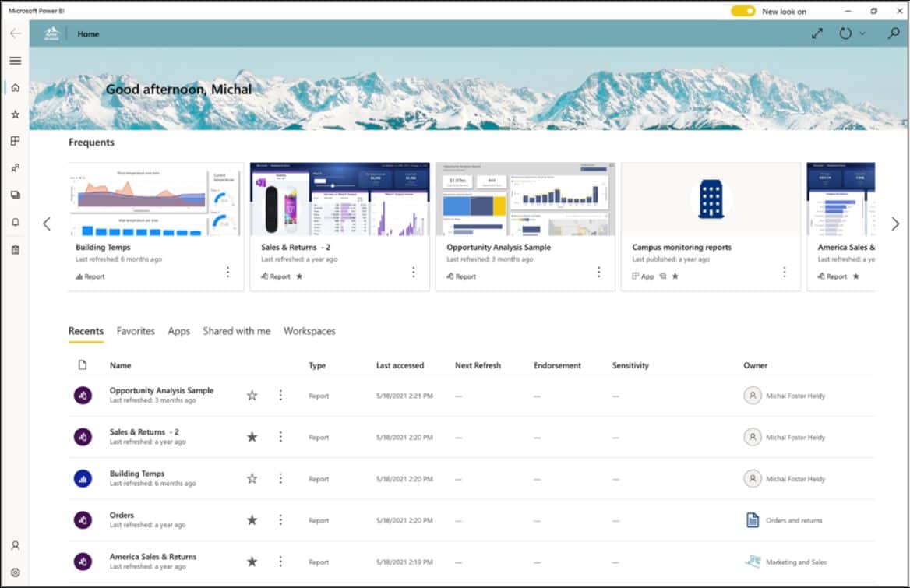Open more options on Opportunity Analysis Sample card
910x588 pixels.
click(599, 271)
